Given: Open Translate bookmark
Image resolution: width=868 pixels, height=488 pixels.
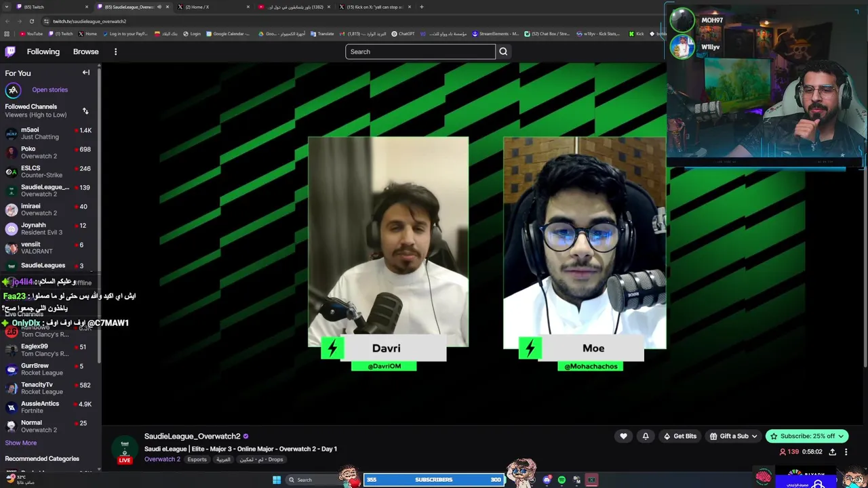Looking at the screenshot, I should click(x=323, y=33).
